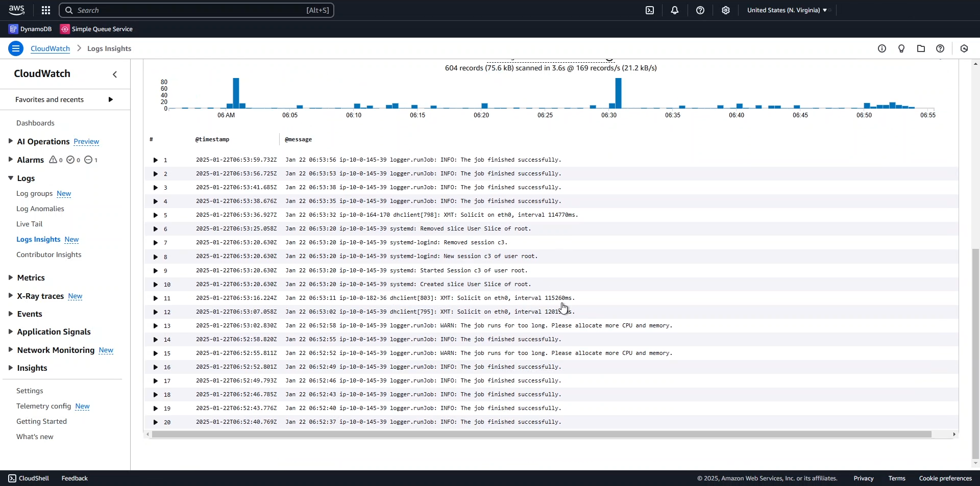Open the AWS services grid menu
This screenshot has height=486, width=980.
(46, 10)
